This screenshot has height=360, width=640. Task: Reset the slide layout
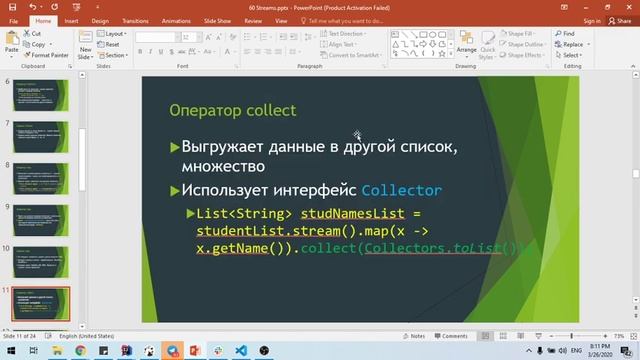[109, 44]
